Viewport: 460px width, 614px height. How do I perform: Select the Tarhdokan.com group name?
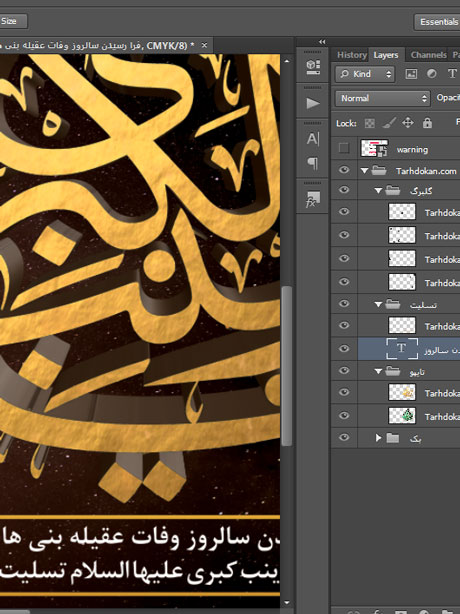click(x=426, y=171)
